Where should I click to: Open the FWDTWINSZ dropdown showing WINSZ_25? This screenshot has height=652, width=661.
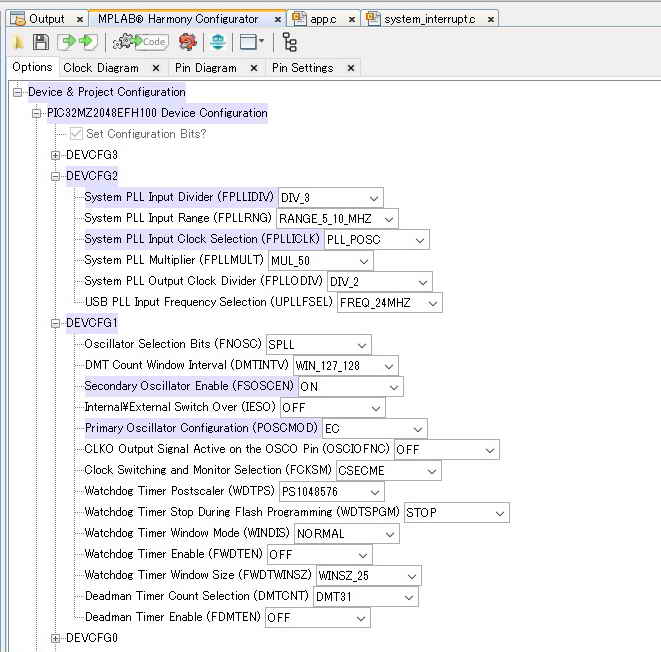[368, 576]
